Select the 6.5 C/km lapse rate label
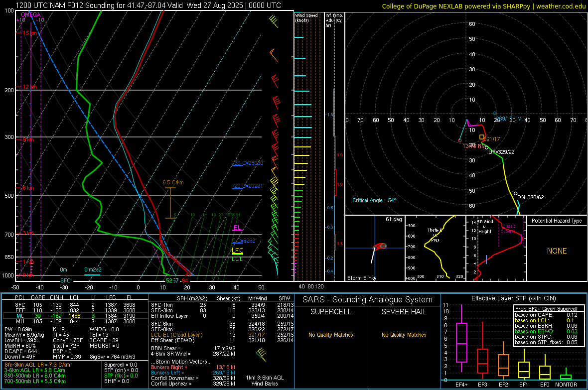The width and height of the screenshot is (588, 390). click(173, 182)
